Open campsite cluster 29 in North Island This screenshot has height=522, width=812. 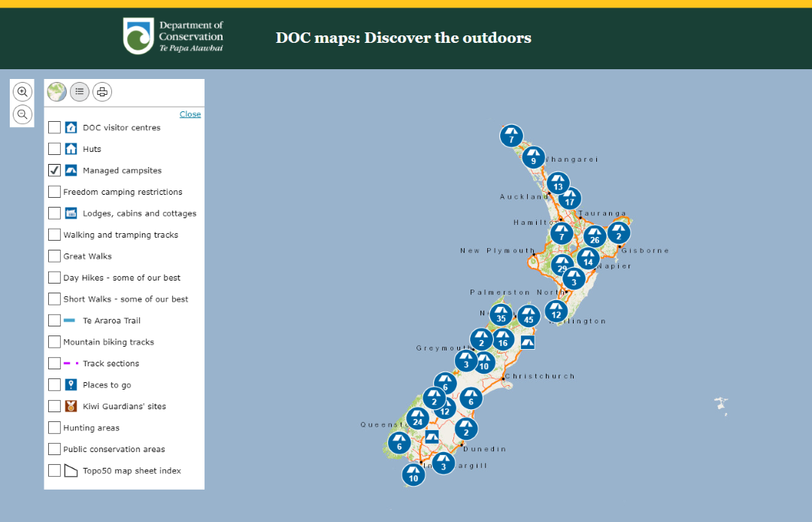click(x=562, y=266)
